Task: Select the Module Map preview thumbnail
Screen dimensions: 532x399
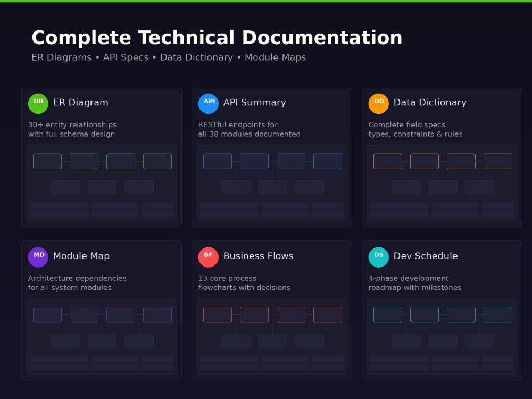Action: (x=102, y=337)
